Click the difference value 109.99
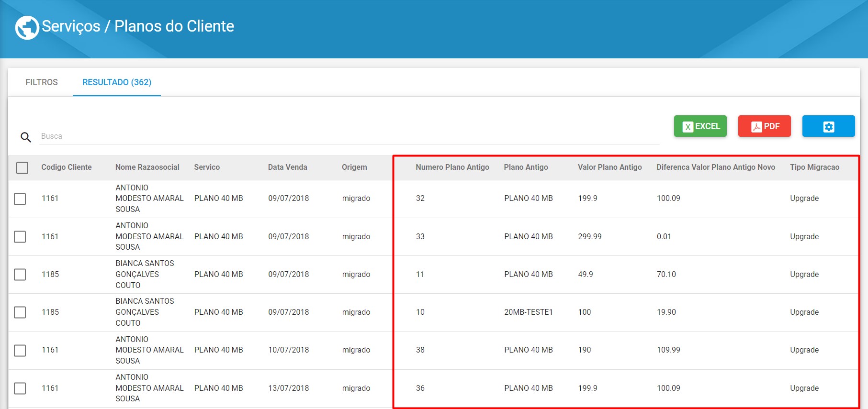 (x=668, y=350)
